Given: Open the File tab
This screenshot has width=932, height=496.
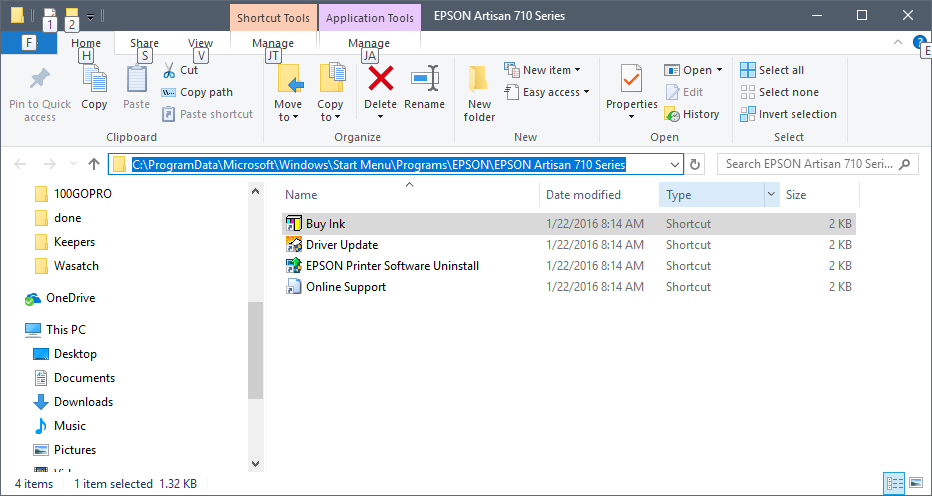Looking at the screenshot, I should click(x=29, y=43).
